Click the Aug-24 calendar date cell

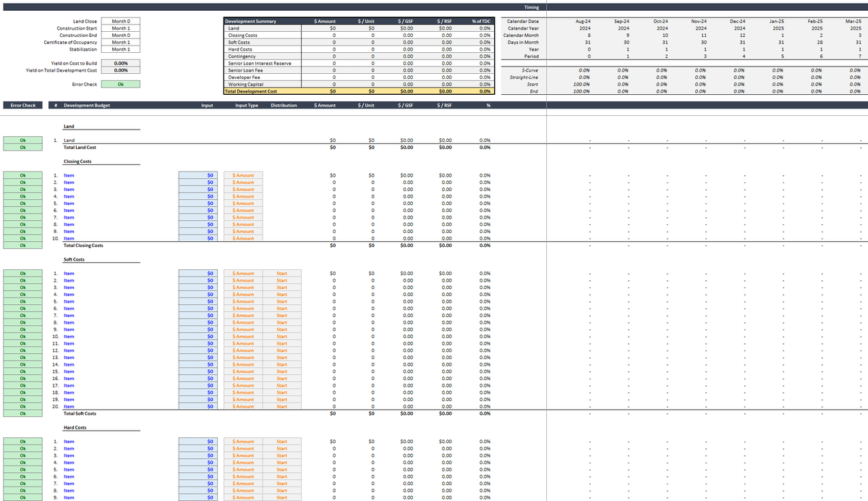[582, 22]
